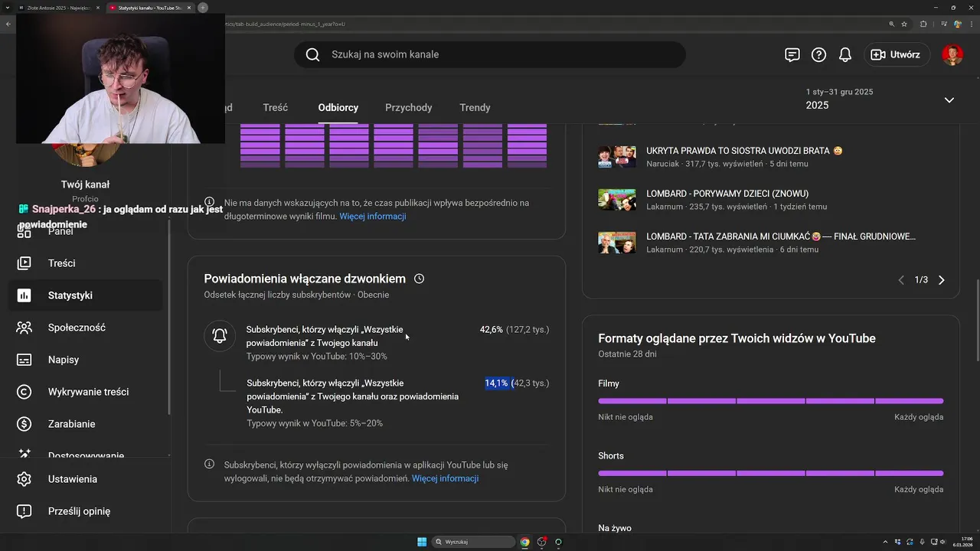This screenshot has height=551, width=980.
Task: Click the Shorts format viewing bar
Action: 771,474
